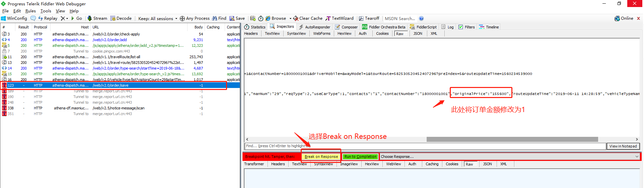Click the request horizontal scrollbar thumb
Screen dimensions: 644x188
click(x=512, y=139)
